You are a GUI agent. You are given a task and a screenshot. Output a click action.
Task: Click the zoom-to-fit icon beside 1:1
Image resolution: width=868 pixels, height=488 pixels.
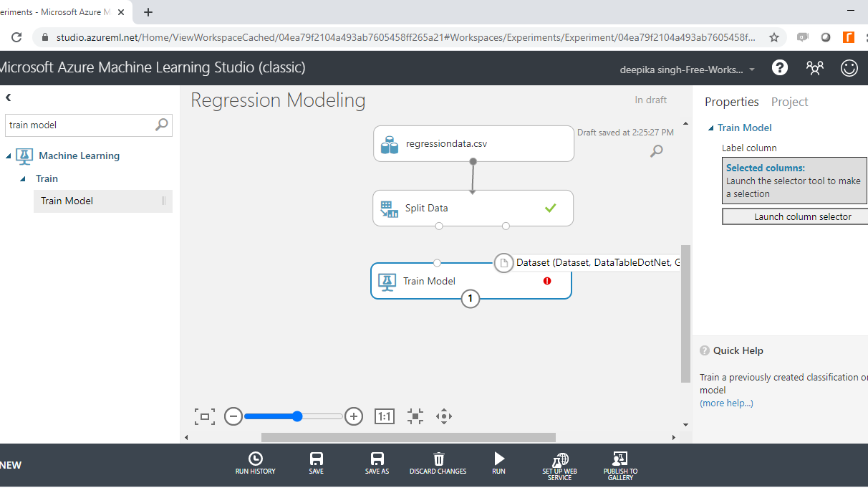415,416
